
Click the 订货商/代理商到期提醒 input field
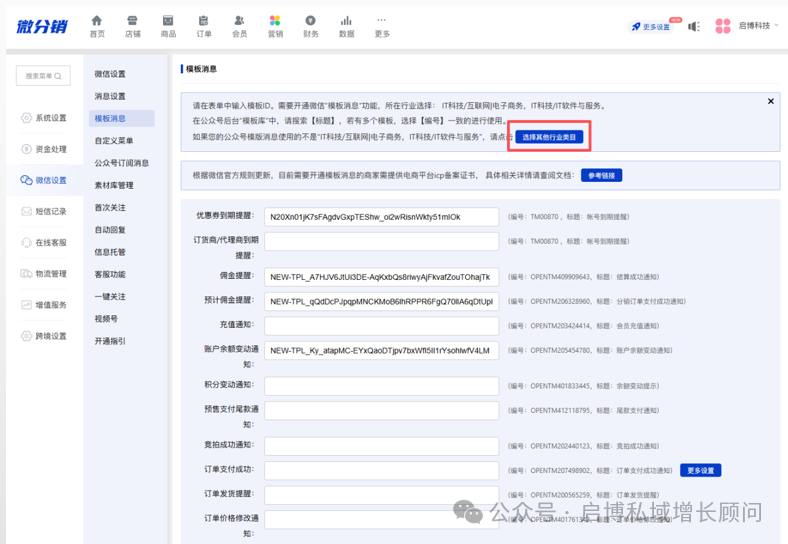(381, 241)
